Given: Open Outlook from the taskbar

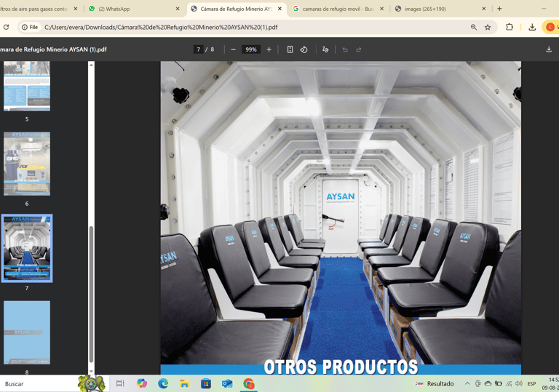Looking at the screenshot, I should [227, 383].
